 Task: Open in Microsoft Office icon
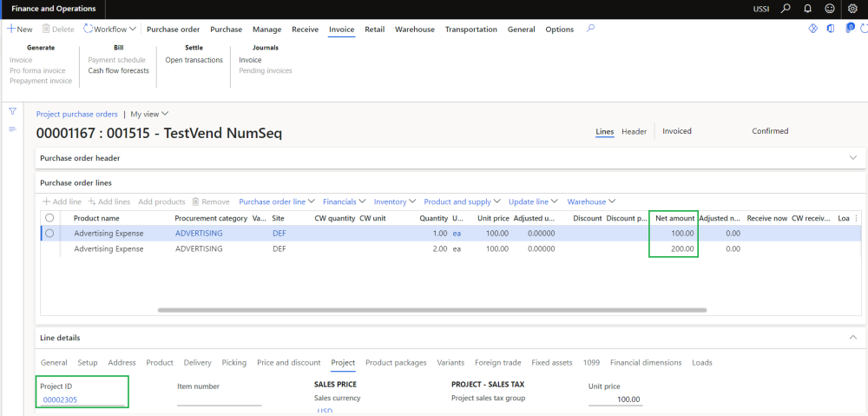click(831, 29)
